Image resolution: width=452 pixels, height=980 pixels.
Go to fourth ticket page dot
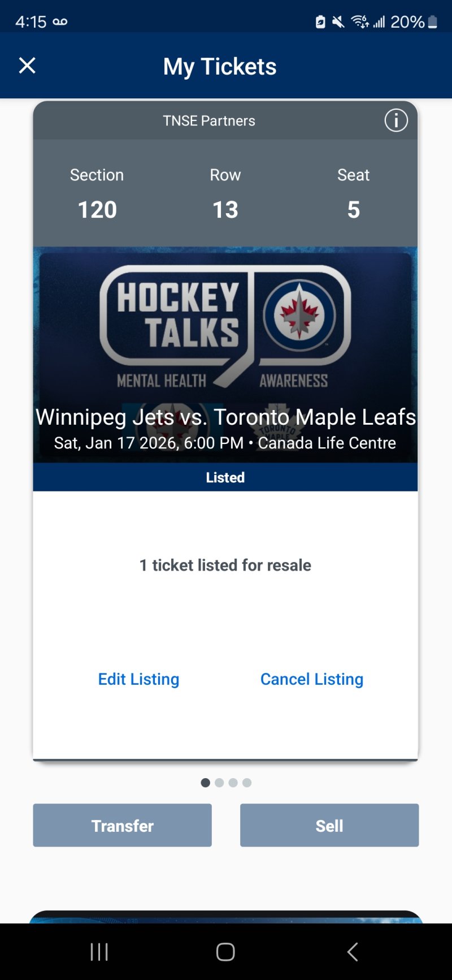(247, 783)
